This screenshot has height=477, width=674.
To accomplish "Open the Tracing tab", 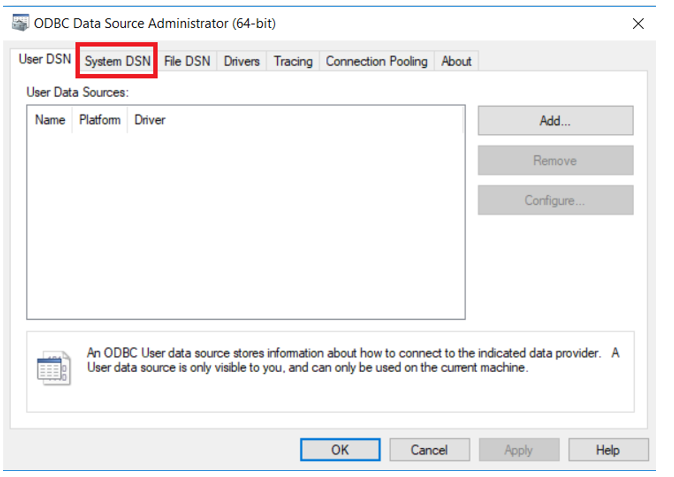I will point(293,61).
